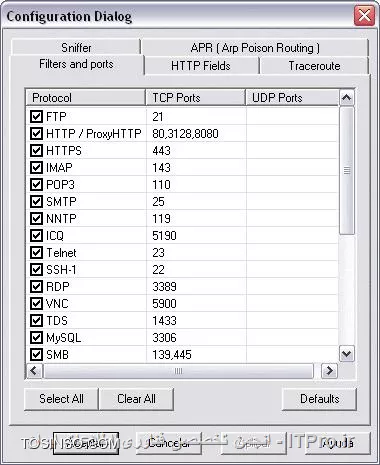Click the Clear All button

[x=136, y=399]
